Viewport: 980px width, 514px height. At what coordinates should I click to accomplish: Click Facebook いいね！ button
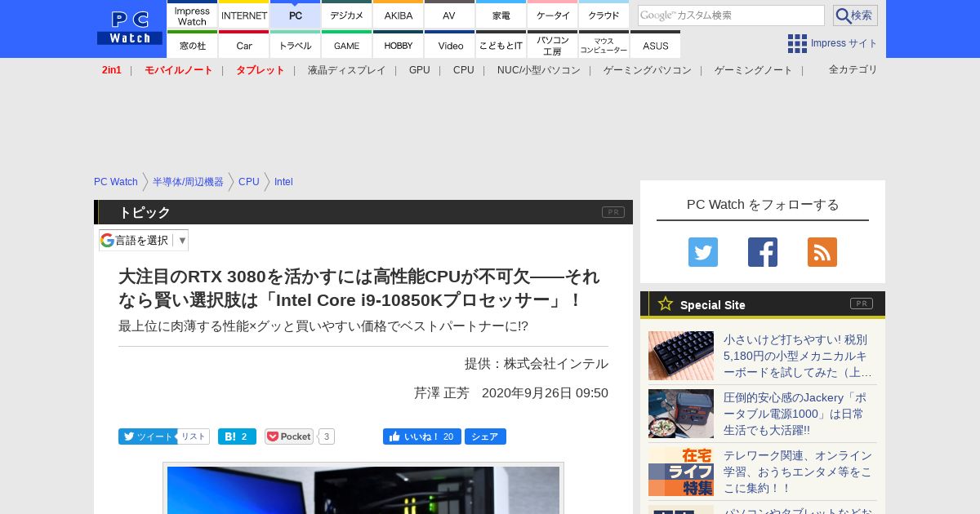[422, 436]
